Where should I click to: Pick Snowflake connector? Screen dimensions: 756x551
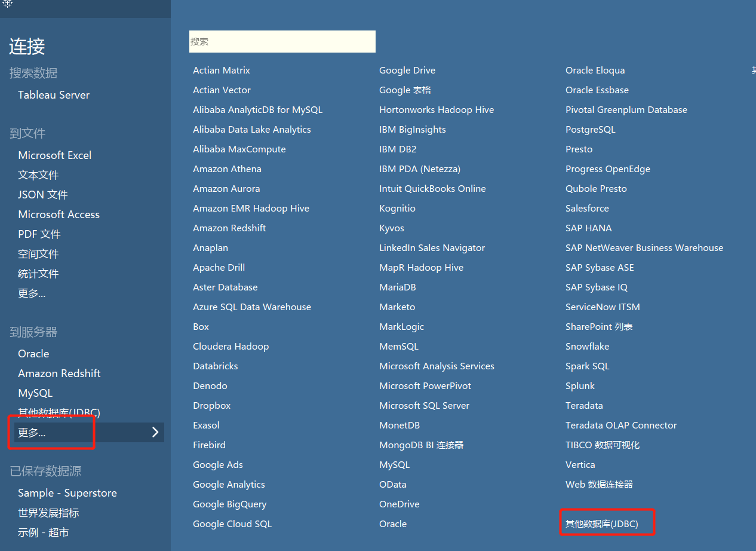click(x=587, y=347)
